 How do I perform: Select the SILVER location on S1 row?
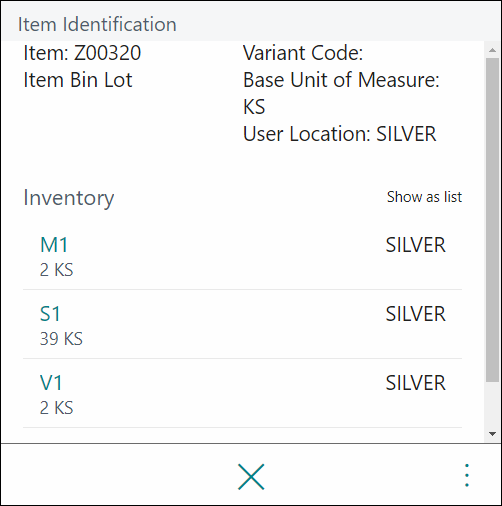[415, 314]
